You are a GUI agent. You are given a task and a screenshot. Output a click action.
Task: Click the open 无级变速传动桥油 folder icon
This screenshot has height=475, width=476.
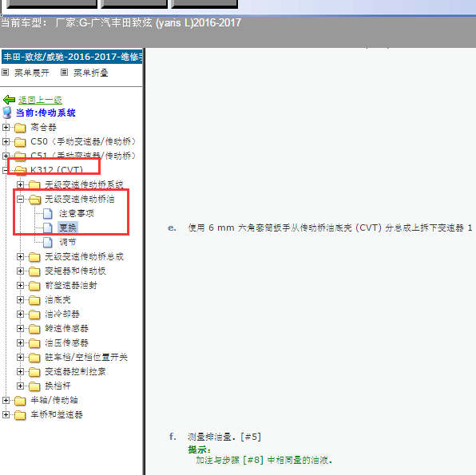34,200
